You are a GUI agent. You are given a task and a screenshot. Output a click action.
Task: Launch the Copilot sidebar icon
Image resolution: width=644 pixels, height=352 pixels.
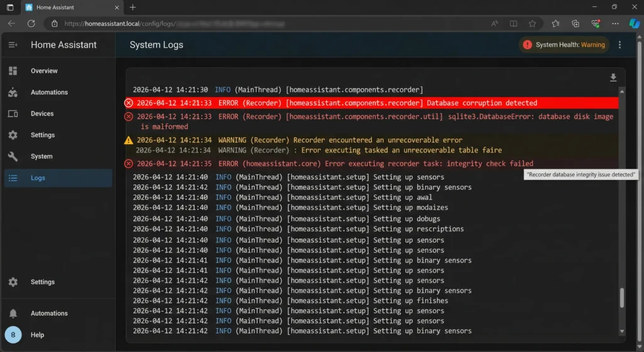point(634,23)
